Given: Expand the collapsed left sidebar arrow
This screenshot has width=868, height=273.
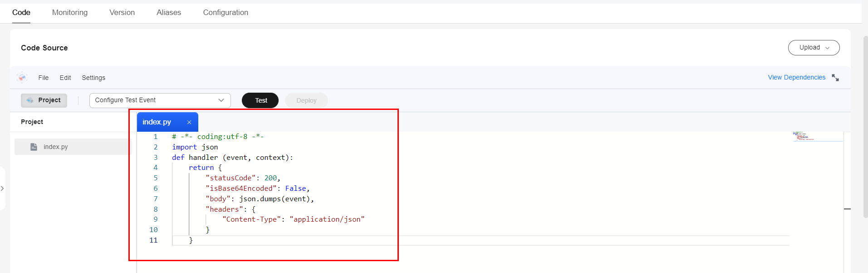Looking at the screenshot, I should pos(2,188).
